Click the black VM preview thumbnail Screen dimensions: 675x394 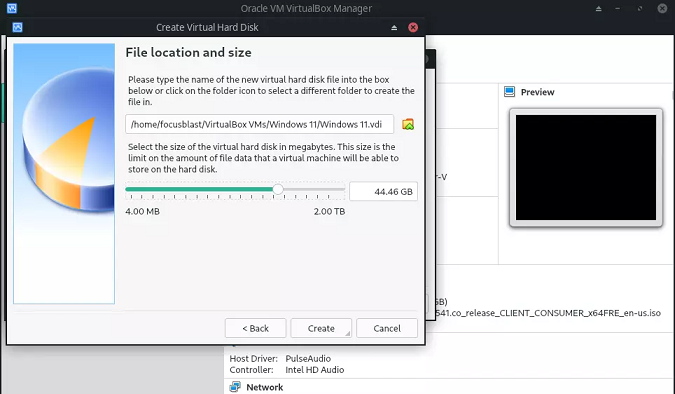[x=586, y=167]
